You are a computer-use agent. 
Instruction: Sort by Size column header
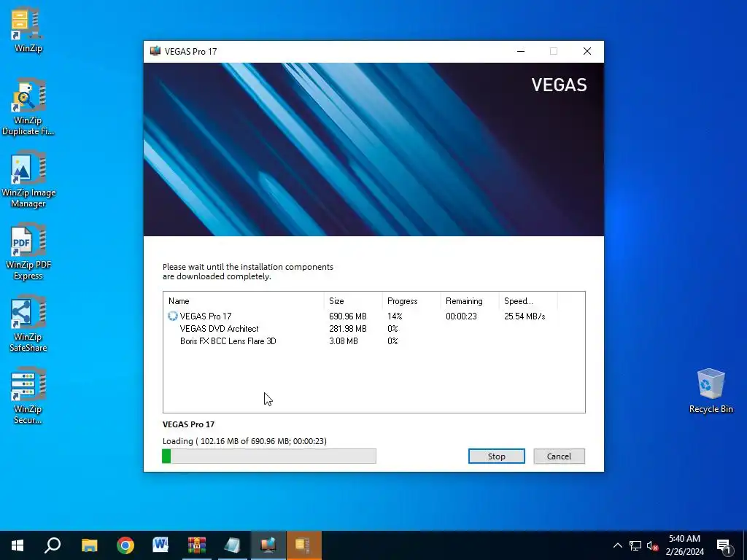353,301
